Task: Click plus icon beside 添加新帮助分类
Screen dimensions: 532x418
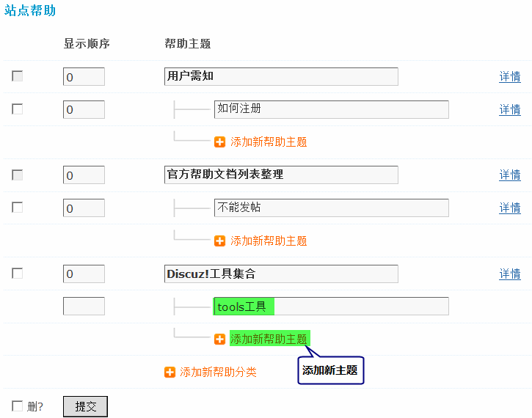Action: click(x=170, y=373)
